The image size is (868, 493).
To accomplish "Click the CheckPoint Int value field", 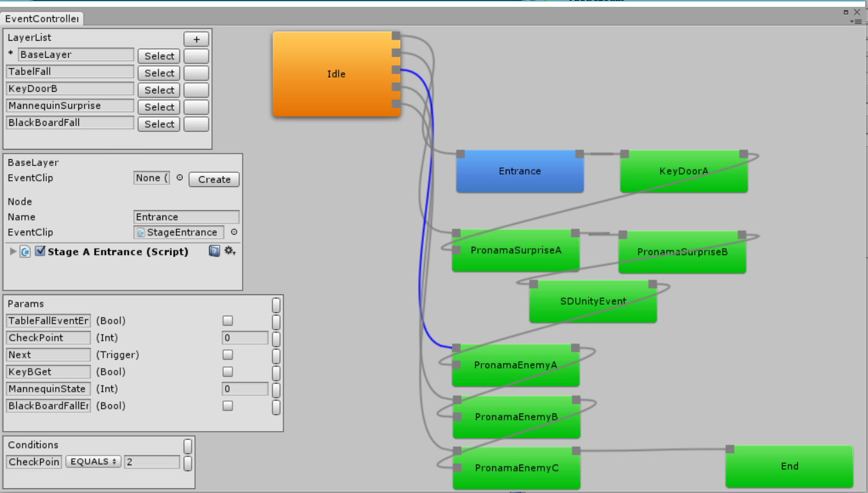I will coord(245,338).
